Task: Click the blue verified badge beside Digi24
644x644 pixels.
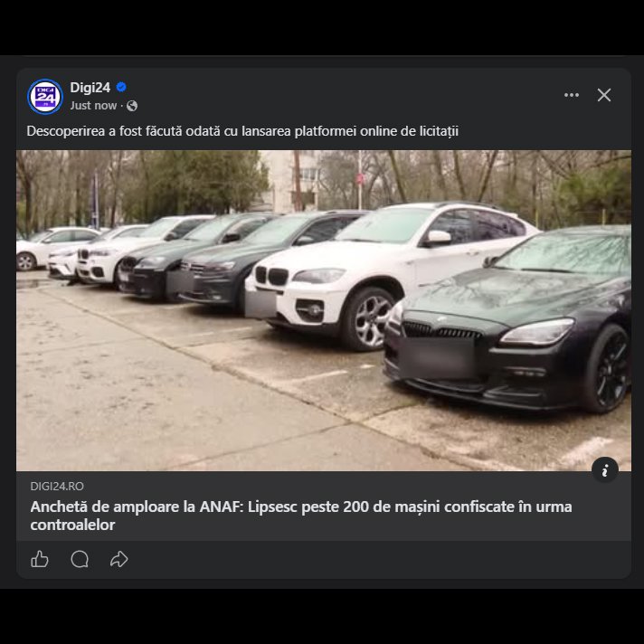Action: click(x=121, y=88)
